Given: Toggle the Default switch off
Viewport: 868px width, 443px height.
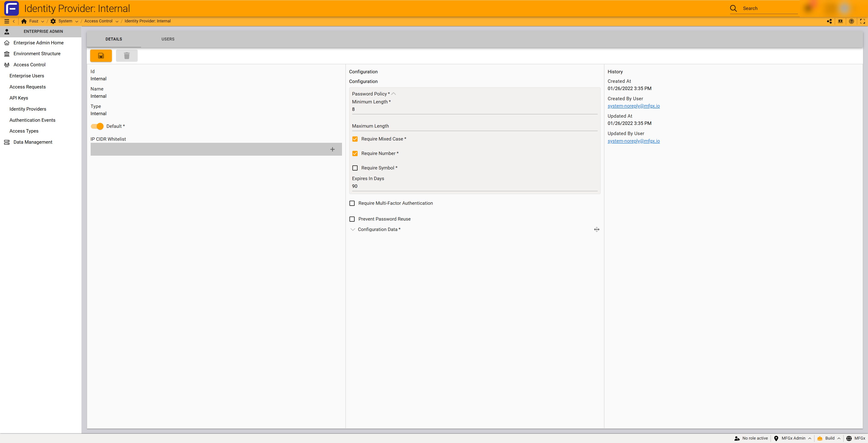Looking at the screenshot, I should tap(97, 126).
